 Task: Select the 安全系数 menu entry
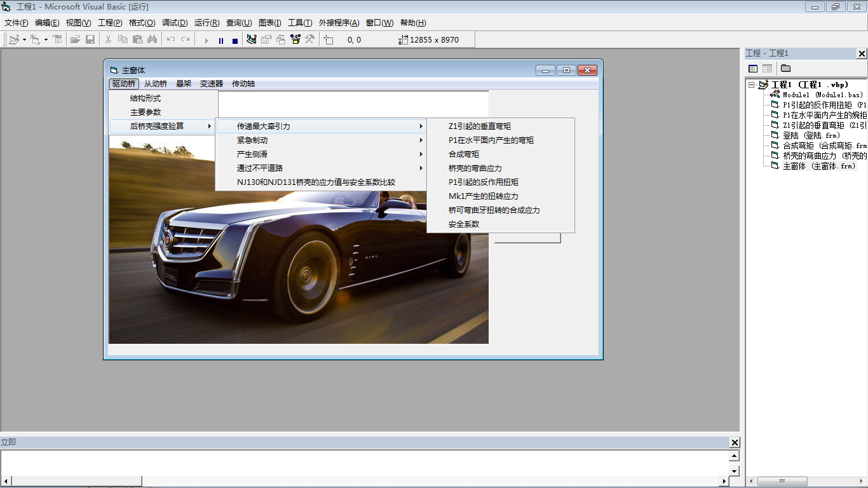464,224
